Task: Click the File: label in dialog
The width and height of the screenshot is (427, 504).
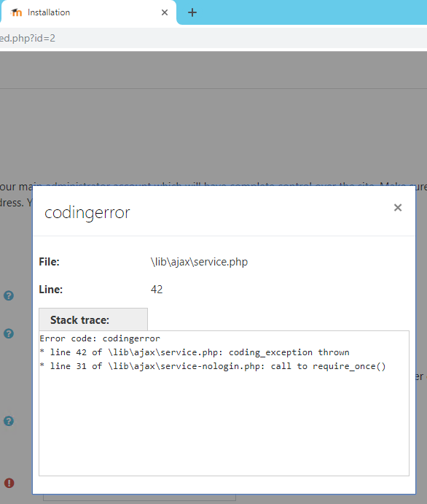Action: [x=49, y=262]
